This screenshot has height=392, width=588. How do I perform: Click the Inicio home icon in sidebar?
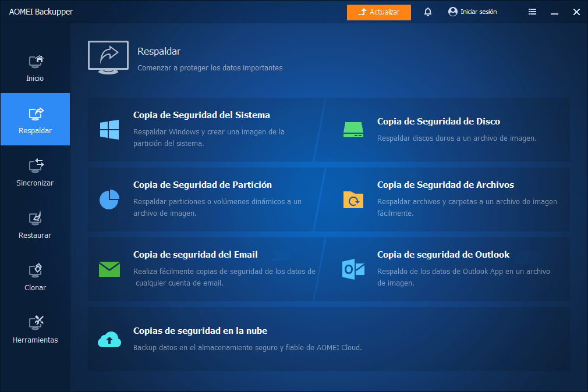pos(36,62)
